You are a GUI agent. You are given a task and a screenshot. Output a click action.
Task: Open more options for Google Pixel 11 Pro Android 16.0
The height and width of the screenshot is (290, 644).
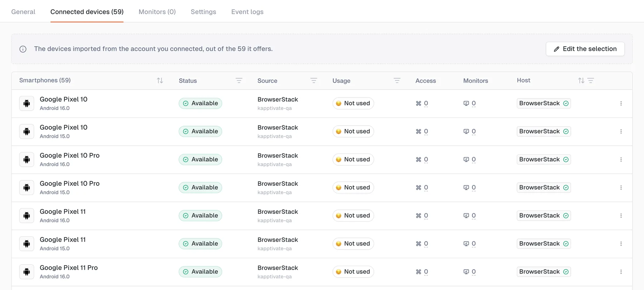[621, 272]
